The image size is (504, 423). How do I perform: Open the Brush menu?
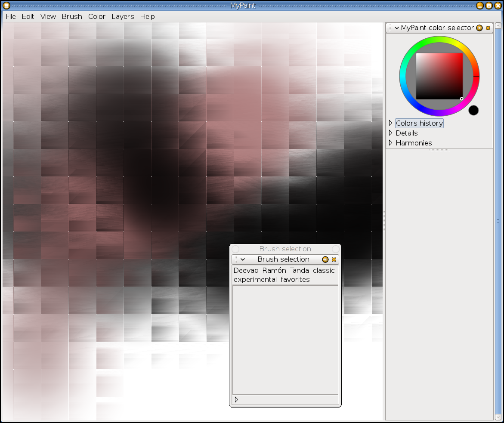pyautogui.click(x=72, y=16)
